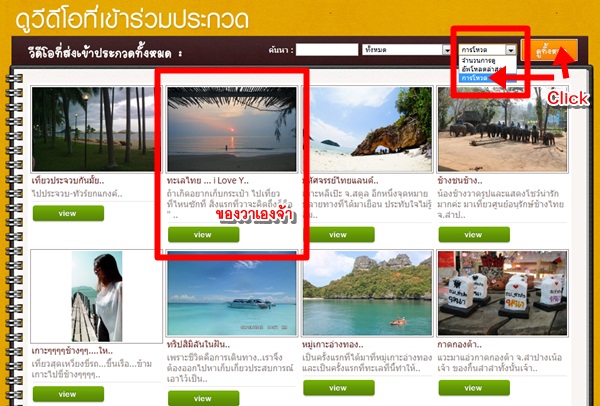Open the sunset beach thumbnail
Viewport: 600px width, 406px height.
232,129
